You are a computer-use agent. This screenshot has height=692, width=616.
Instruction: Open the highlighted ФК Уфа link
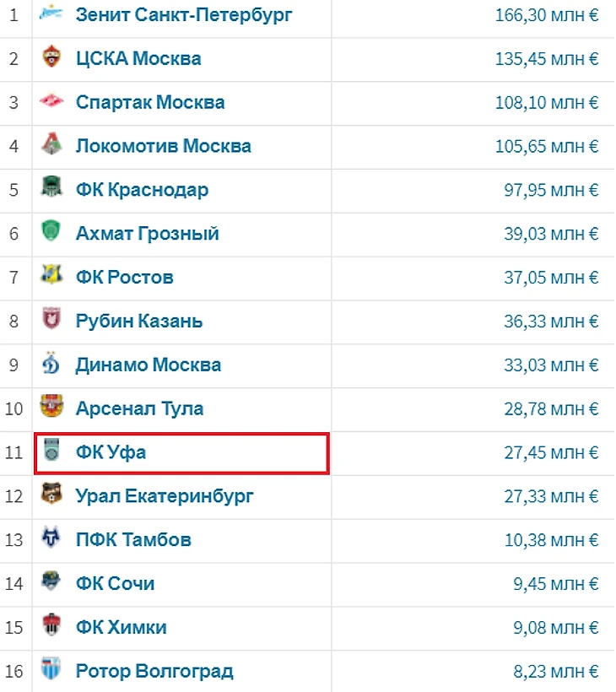[111, 452]
